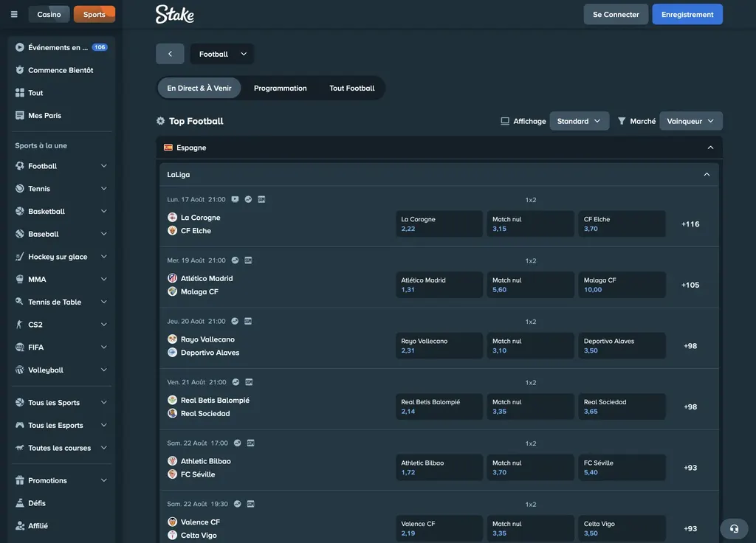The width and height of the screenshot is (756, 543).
Task: Click the 106 live events badge
Action: click(x=100, y=47)
